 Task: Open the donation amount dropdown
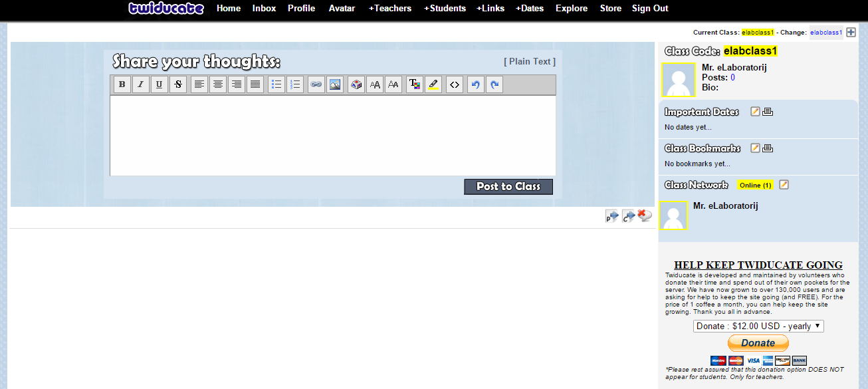pos(758,326)
